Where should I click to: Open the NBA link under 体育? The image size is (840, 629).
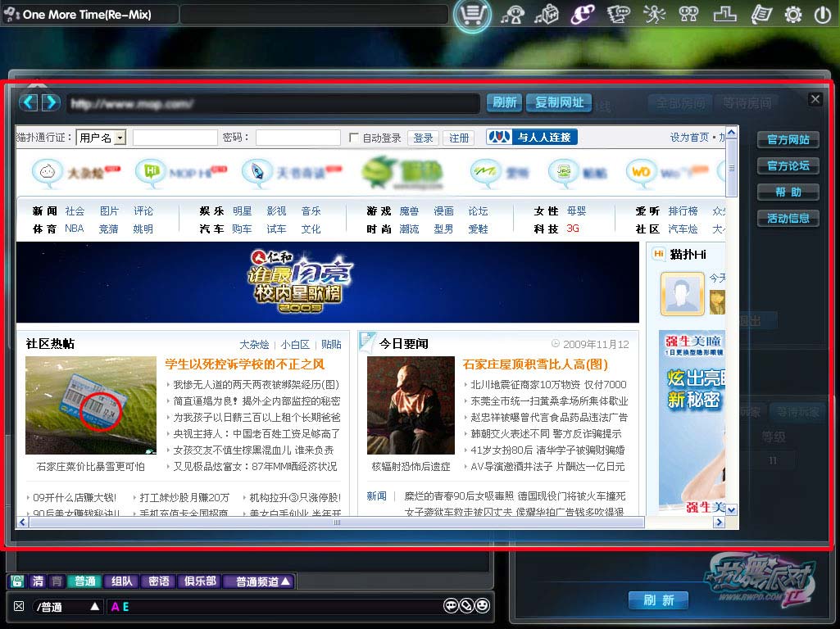coord(75,229)
